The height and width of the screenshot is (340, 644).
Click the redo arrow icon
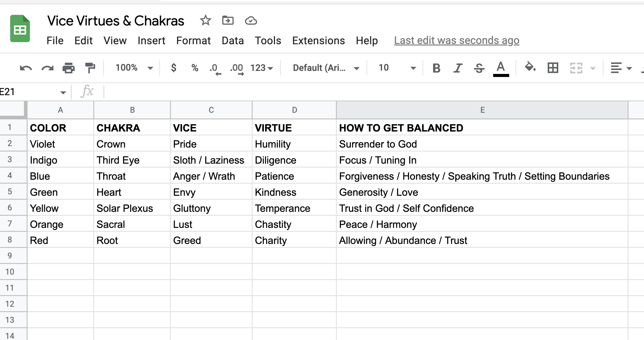coord(47,68)
